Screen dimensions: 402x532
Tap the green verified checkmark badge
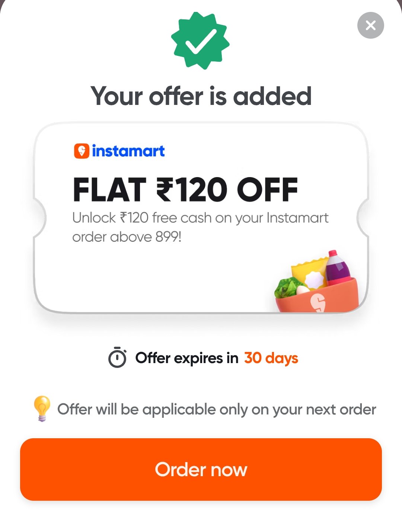tap(200, 41)
